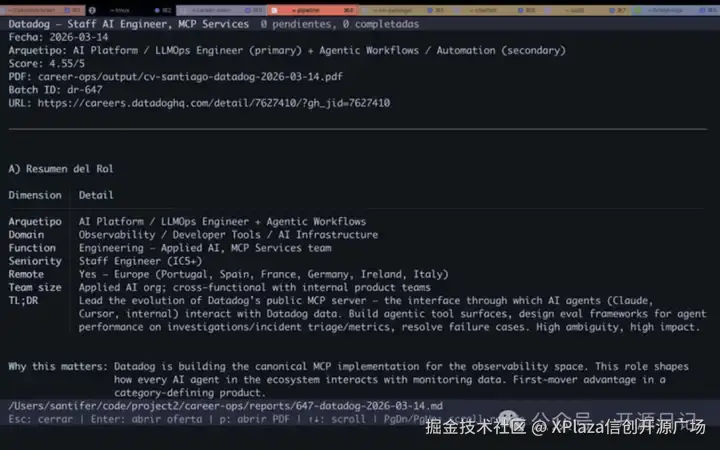Switch to the tmux terminal tab
720x450 pixels.
(131, 10)
